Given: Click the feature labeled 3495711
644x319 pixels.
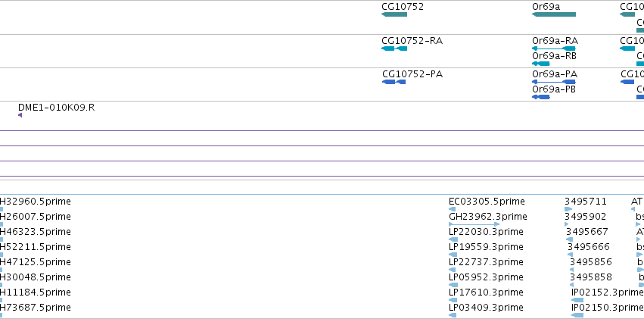Looking at the screenshot, I should click(585, 202).
